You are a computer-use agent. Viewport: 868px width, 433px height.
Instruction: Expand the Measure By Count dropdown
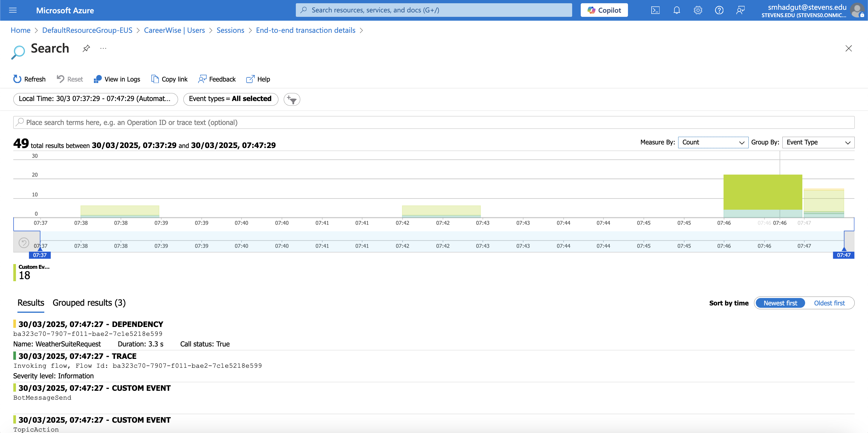point(713,142)
